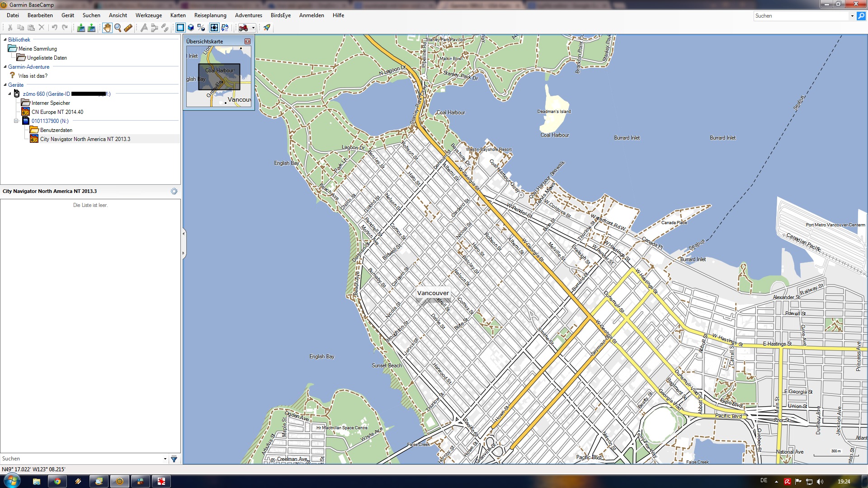Close the Übersichtskarte overview panel
The height and width of the screenshot is (488, 868).
point(247,41)
